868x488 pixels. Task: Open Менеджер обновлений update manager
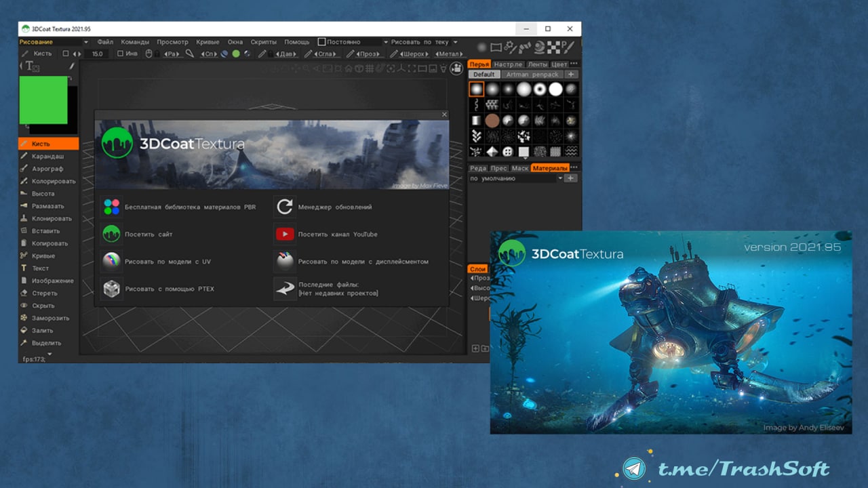click(x=324, y=207)
